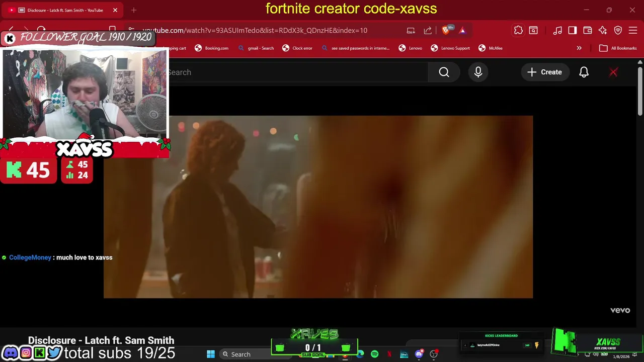Image resolution: width=644 pixels, height=362 pixels.
Task: Open the All Bookmarks folder
Action: (x=618, y=48)
